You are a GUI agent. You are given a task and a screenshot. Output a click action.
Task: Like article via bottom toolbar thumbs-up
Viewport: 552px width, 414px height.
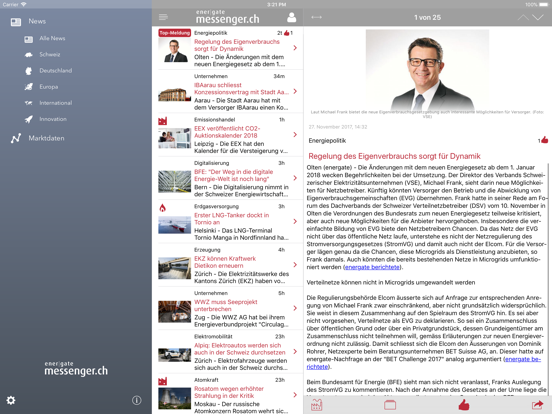pyautogui.click(x=464, y=405)
